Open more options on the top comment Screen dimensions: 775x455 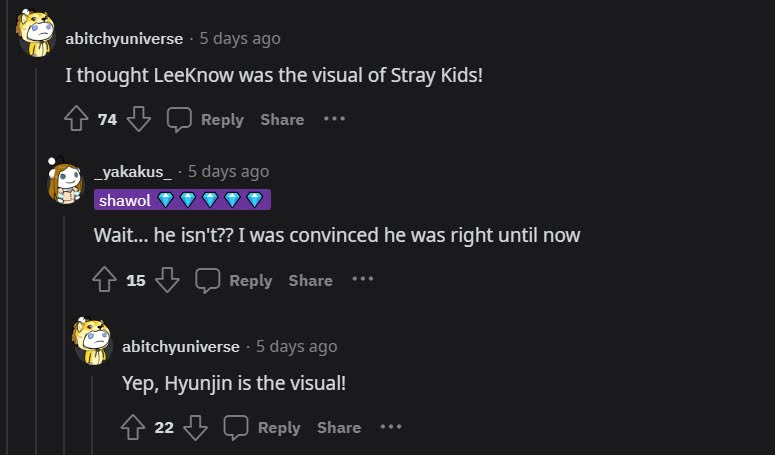click(x=334, y=119)
